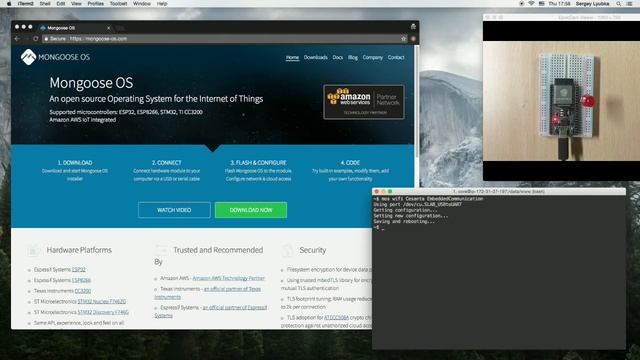Click the menu bar clock
The width and height of the screenshot is (640, 360).
click(x=559, y=4)
